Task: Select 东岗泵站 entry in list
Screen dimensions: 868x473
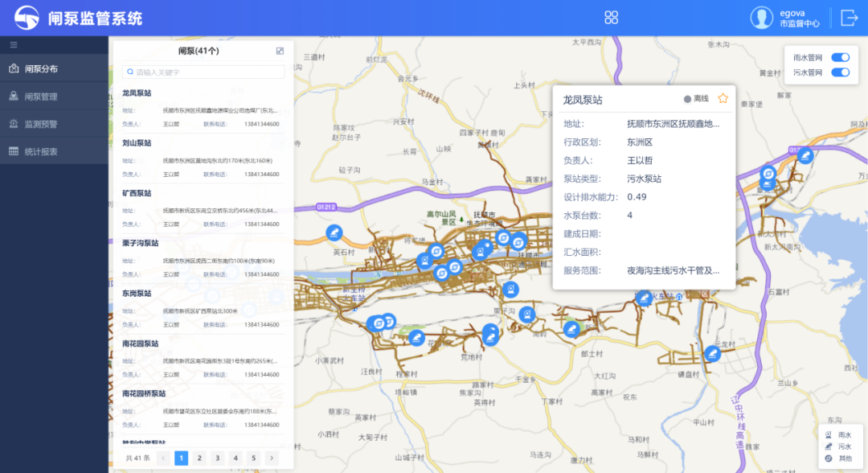Action: click(x=137, y=294)
